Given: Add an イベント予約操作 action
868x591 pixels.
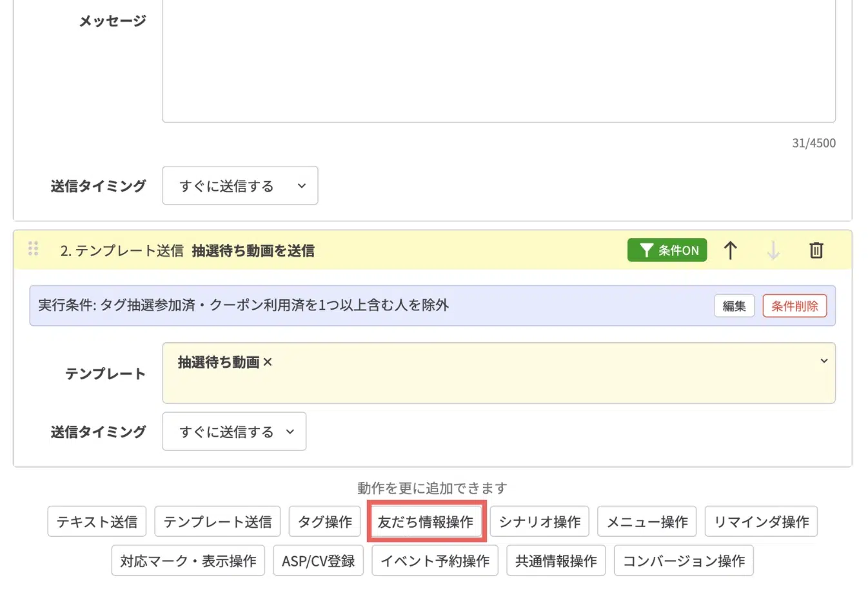Looking at the screenshot, I should [x=435, y=561].
